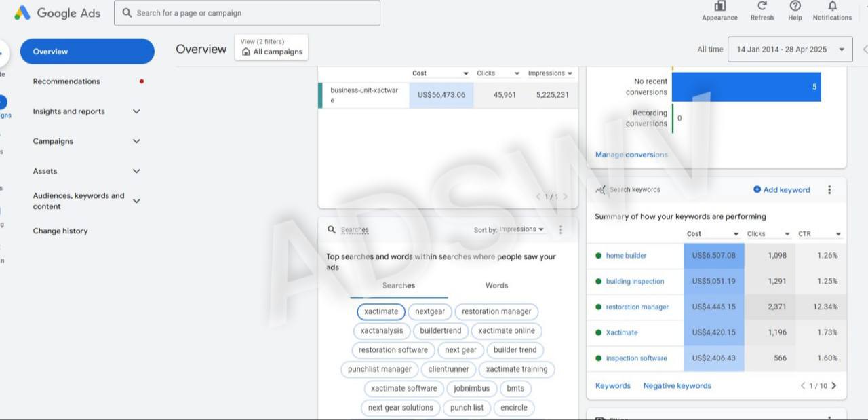Switch to the Searches tab
868x420 pixels.
[399, 286]
